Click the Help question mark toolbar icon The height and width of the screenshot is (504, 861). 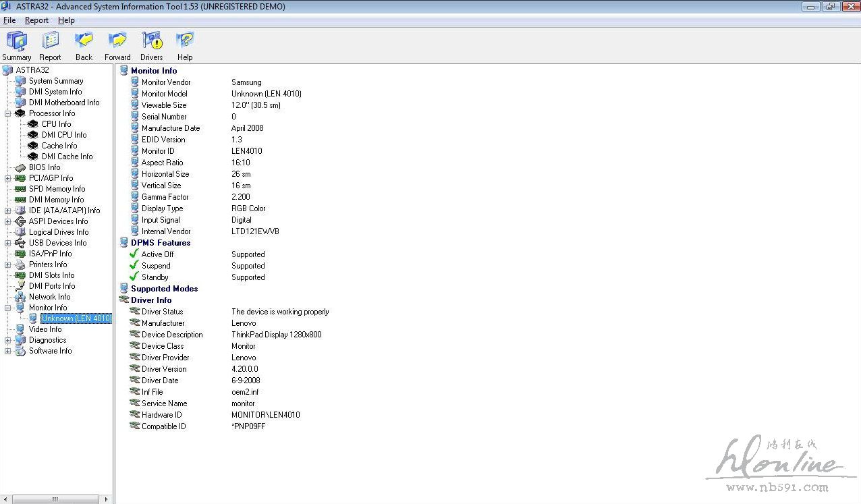tap(185, 42)
